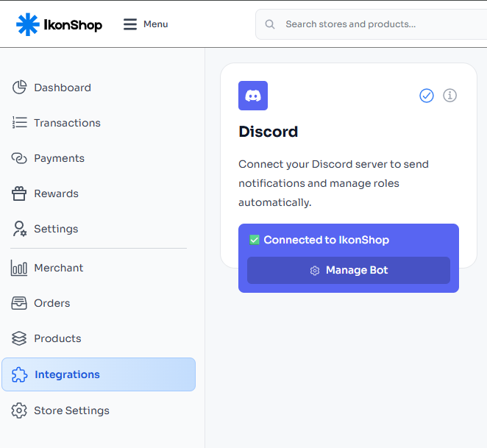Viewport: 487px width, 448px height.
Task: Click the Menu text label
Action: (x=156, y=24)
